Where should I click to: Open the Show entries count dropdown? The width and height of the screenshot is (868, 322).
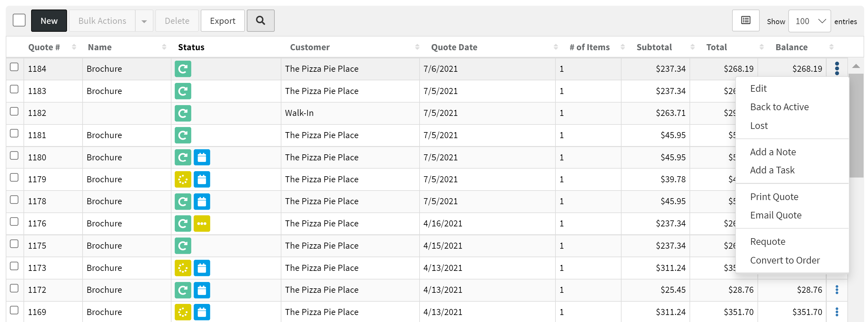pos(809,21)
